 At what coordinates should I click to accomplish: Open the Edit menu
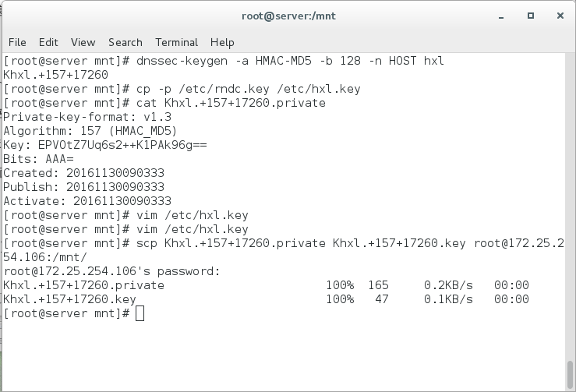(48, 42)
